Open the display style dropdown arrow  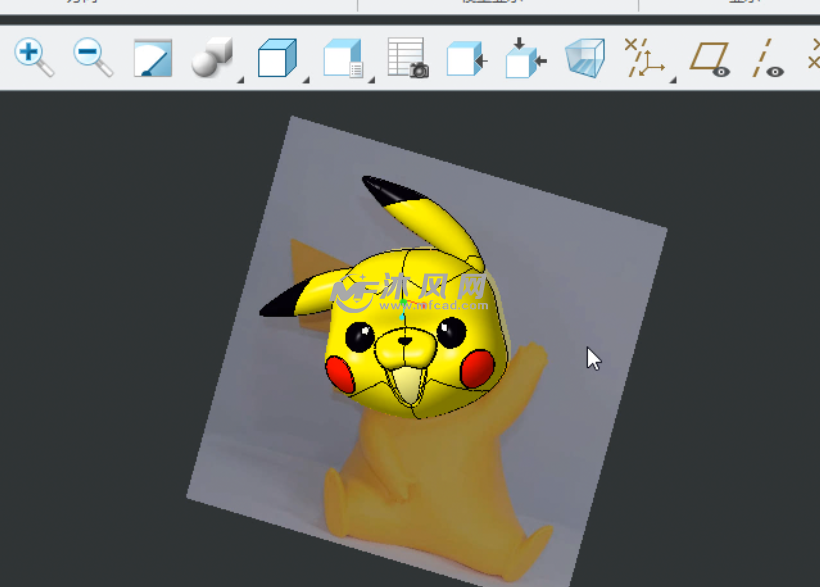click(241, 80)
